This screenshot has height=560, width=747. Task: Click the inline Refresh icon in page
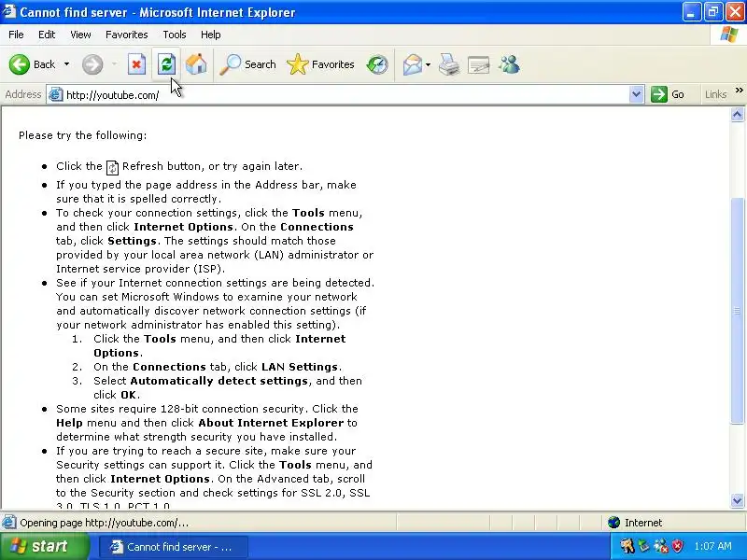tap(112, 167)
